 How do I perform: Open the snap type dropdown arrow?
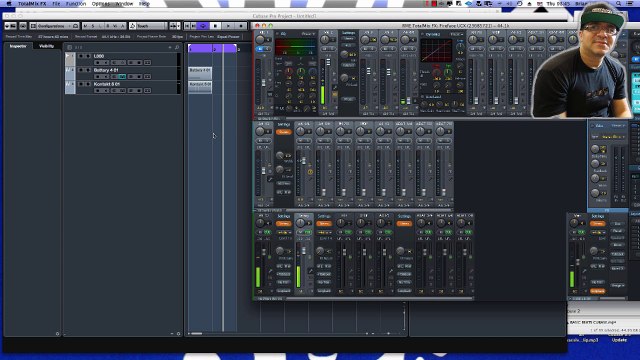click(178, 26)
